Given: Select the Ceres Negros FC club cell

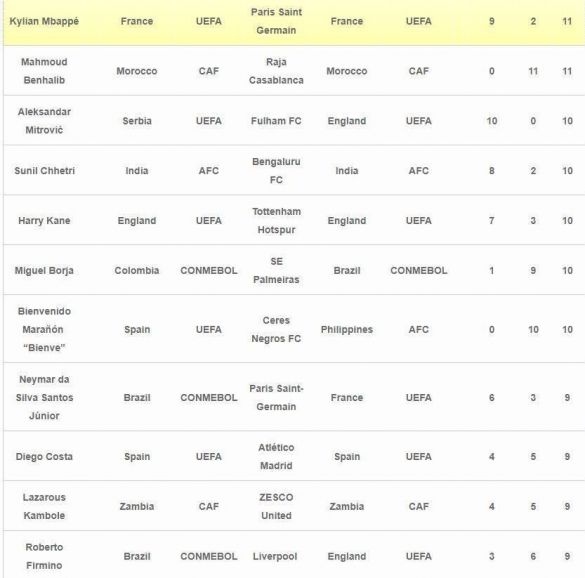Looking at the screenshot, I should (276, 329).
